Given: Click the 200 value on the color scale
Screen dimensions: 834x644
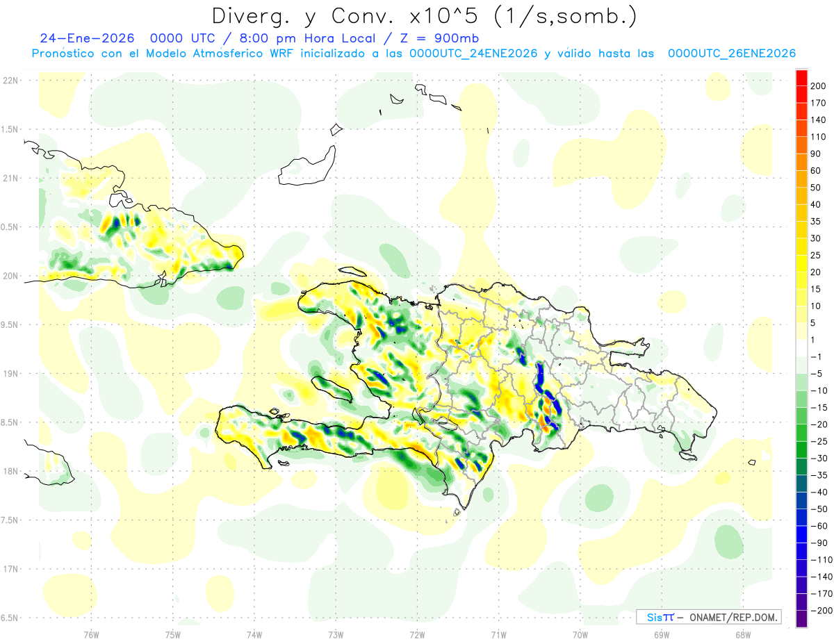Looking at the screenshot, I should click(817, 86).
